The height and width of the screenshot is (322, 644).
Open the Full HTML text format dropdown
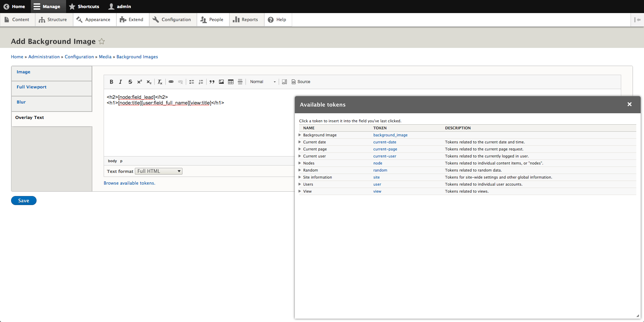click(159, 171)
